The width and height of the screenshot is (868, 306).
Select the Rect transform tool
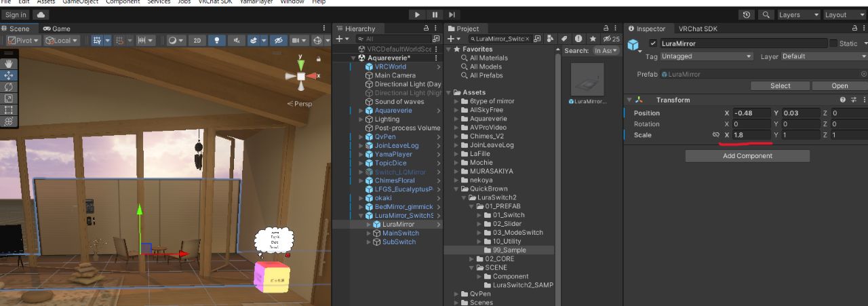[x=9, y=110]
